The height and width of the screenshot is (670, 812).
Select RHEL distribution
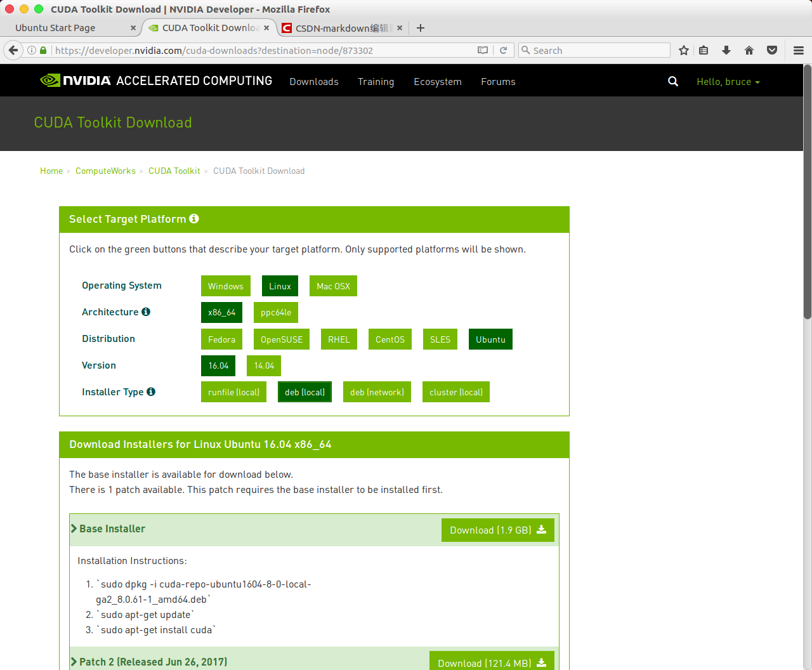click(x=339, y=339)
